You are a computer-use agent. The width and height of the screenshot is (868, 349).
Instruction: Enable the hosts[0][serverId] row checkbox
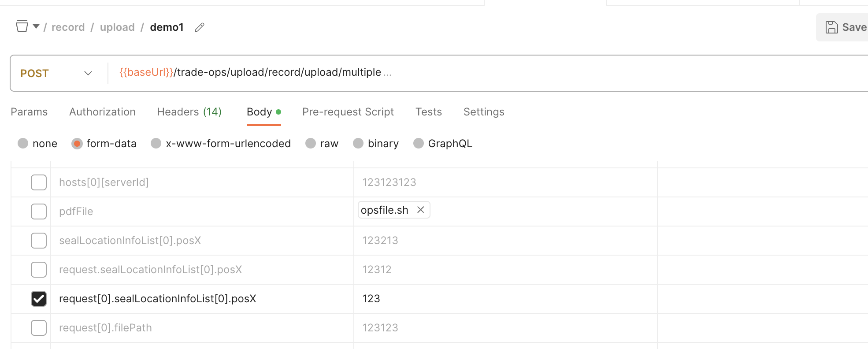tap(39, 182)
